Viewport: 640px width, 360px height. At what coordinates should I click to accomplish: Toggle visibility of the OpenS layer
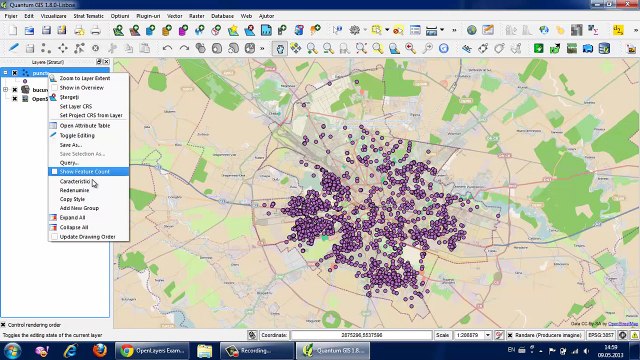coord(15,99)
